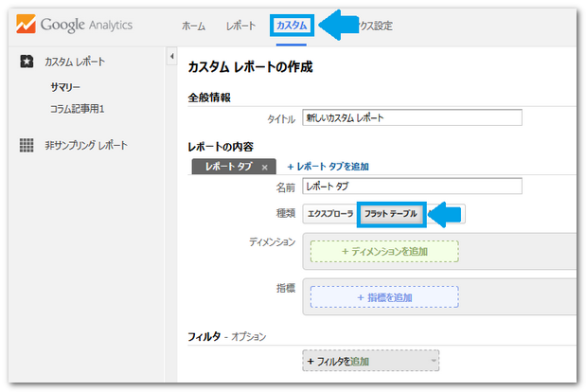Open カスタム レポート in sidebar
Viewport: 586px width, 392px height.
point(75,62)
